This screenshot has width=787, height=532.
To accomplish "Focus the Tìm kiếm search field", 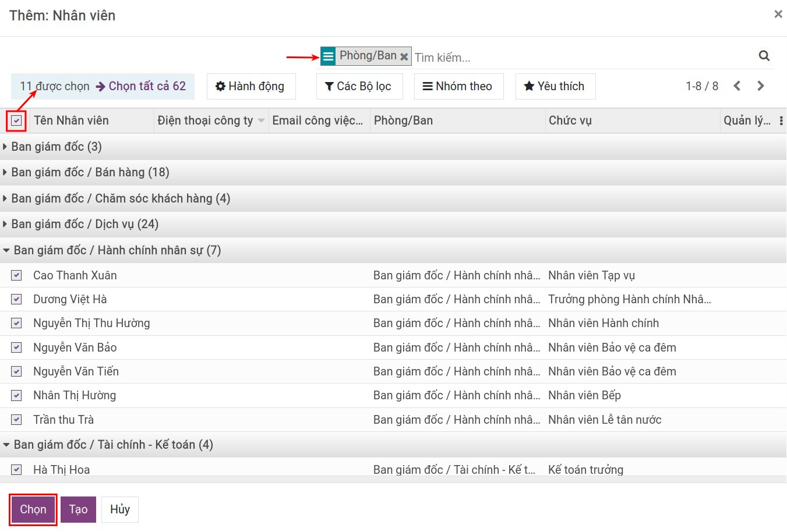I will 583,57.
